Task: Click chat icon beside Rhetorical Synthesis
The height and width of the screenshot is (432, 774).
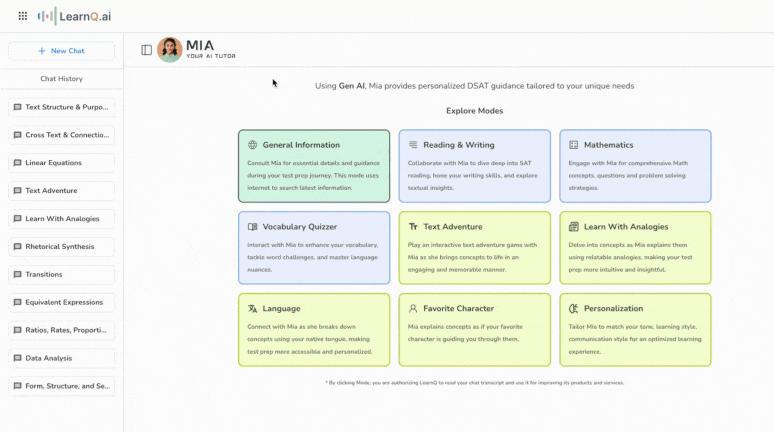Action: tap(18, 246)
